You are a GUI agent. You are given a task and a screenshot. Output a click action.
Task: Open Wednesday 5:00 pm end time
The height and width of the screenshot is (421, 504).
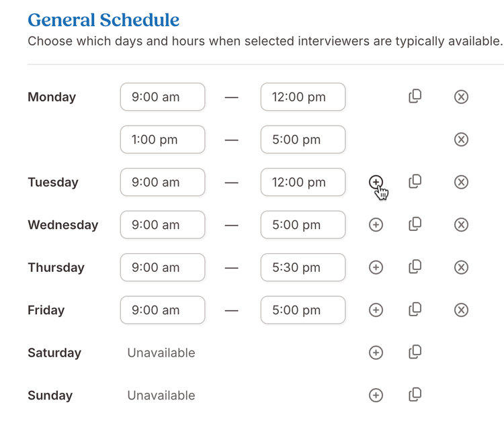(303, 225)
